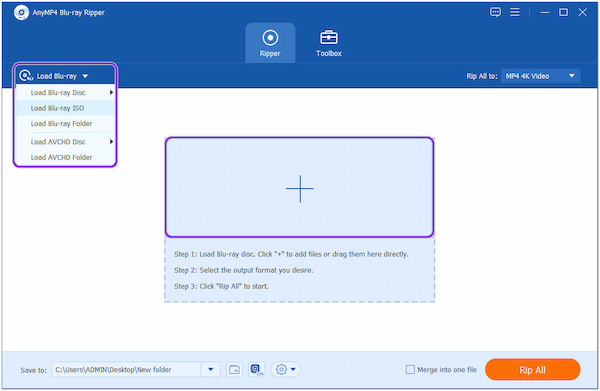Click the Save to path field

[127, 370]
